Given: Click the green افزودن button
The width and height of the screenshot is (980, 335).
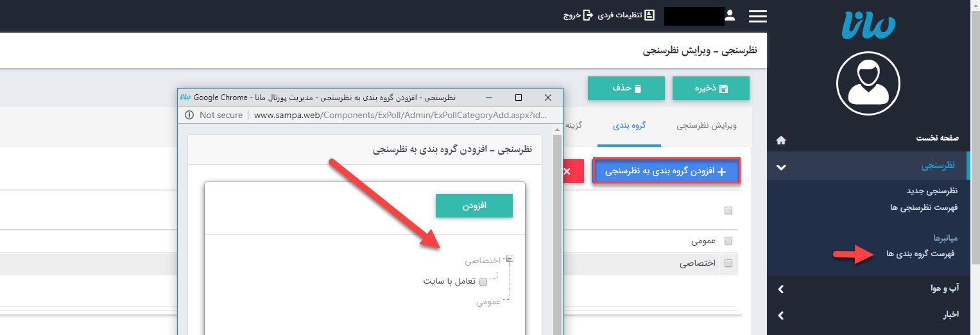Looking at the screenshot, I should pos(474,205).
